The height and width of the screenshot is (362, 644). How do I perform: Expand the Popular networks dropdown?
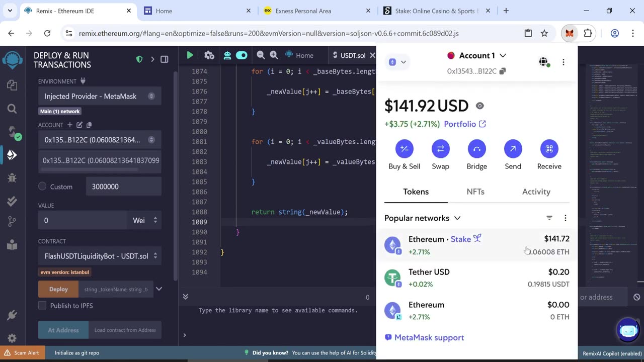(423, 218)
